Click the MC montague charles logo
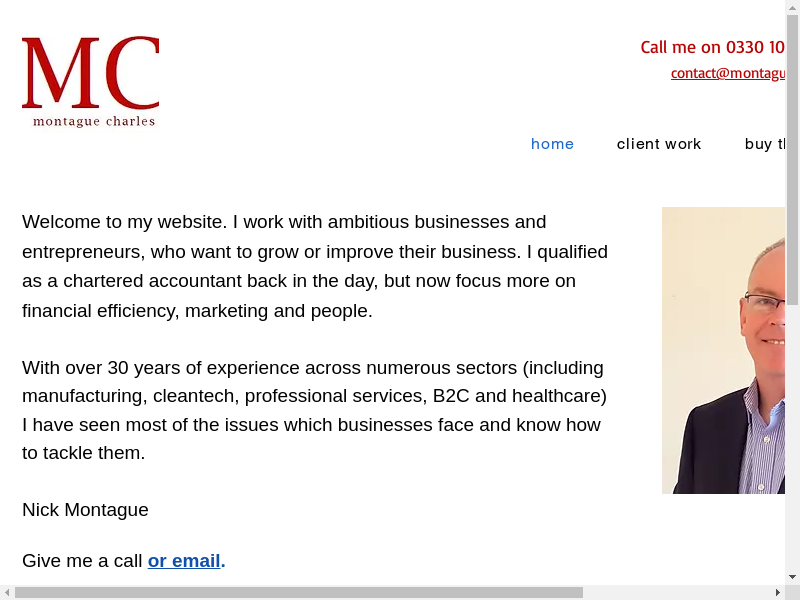The width and height of the screenshot is (800, 600). 90,82
